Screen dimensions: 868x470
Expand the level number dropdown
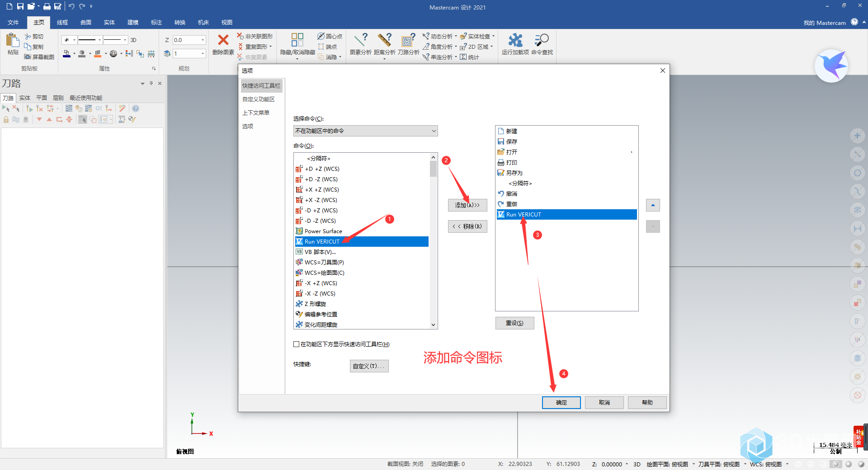[203, 54]
